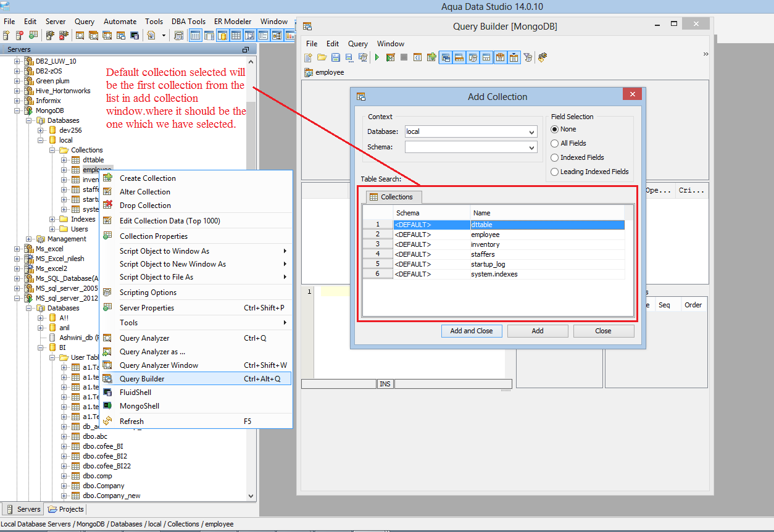Viewport: 774px width, 532px height.
Task: Toggle orange split panel button in Query Builder
Action: pos(459,57)
